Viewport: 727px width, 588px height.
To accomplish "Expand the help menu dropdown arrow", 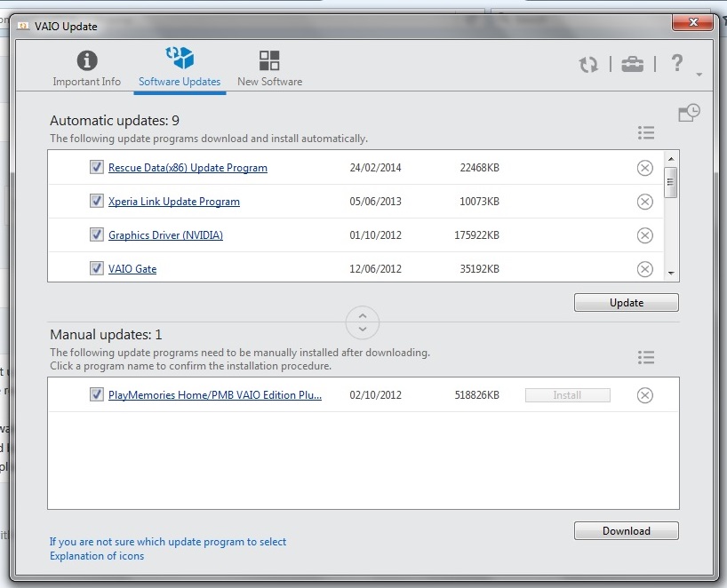I will [x=699, y=75].
